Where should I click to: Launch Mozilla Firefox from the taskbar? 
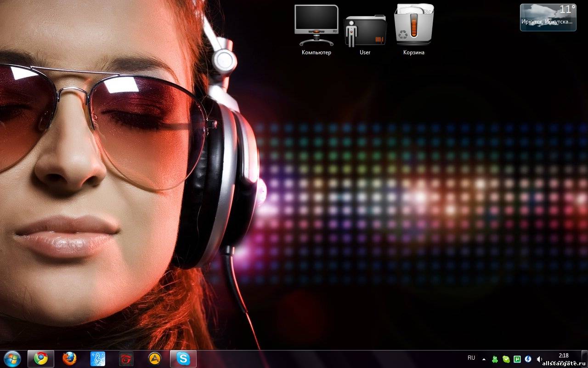click(x=69, y=358)
